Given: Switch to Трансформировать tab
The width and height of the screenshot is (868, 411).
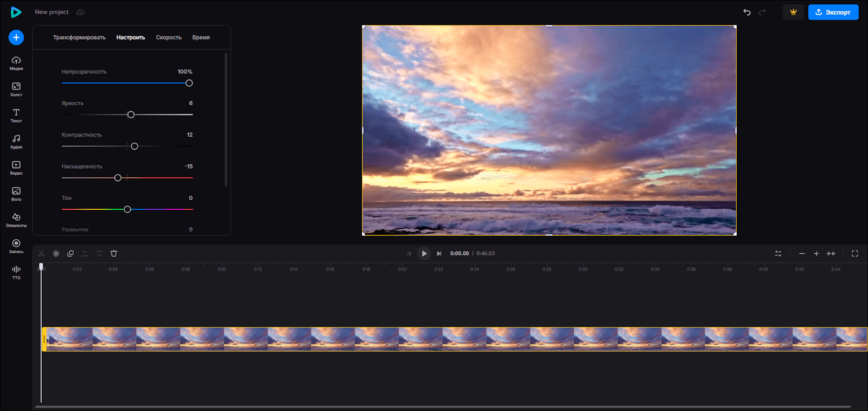Looking at the screenshot, I should click(79, 37).
